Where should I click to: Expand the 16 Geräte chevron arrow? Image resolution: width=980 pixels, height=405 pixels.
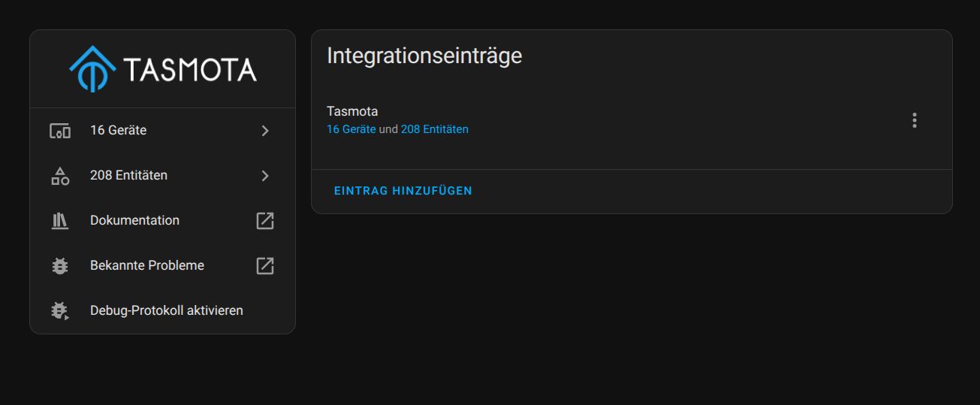tap(265, 131)
